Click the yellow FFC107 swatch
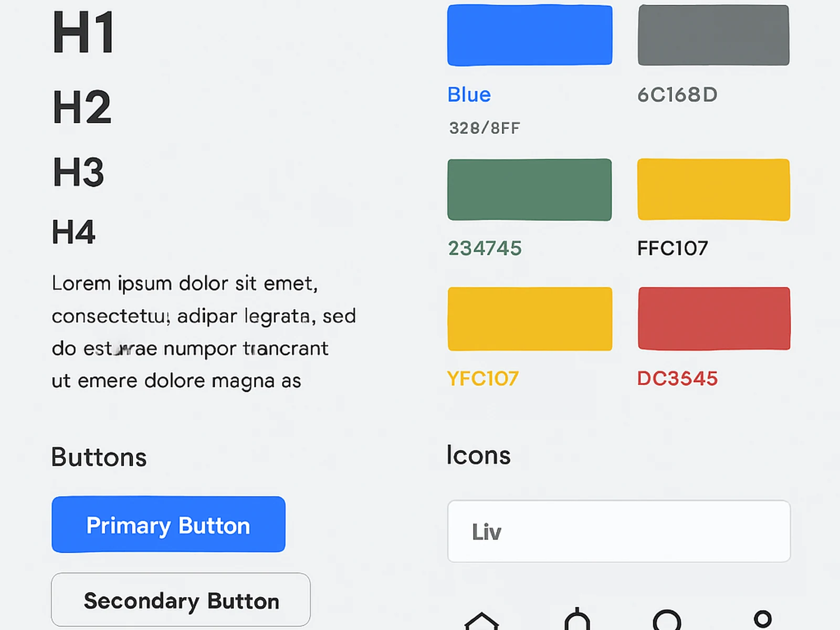The width and height of the screenshot is (840, 630). pyautogui.click(x=713, y=189)
